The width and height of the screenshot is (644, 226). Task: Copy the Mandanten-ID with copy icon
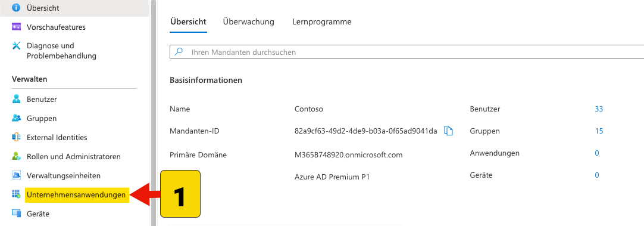point(449,131)
